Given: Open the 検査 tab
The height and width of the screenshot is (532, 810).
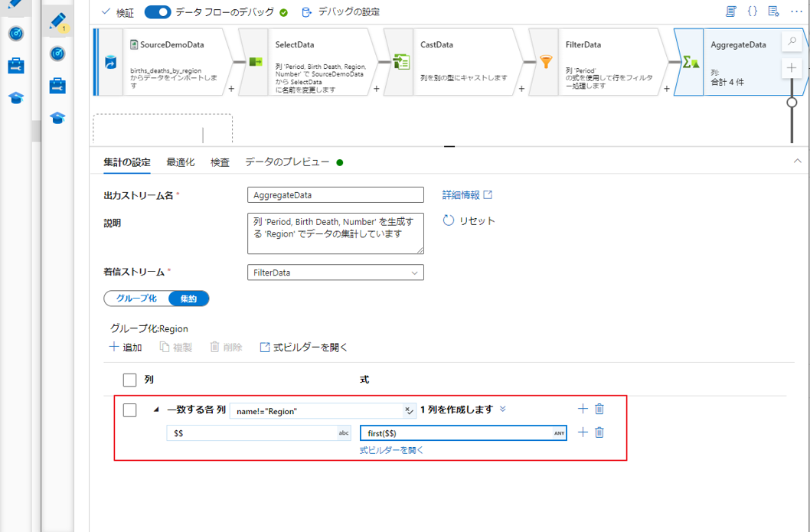Looking at the screenshot, I should tap(220, 162).
